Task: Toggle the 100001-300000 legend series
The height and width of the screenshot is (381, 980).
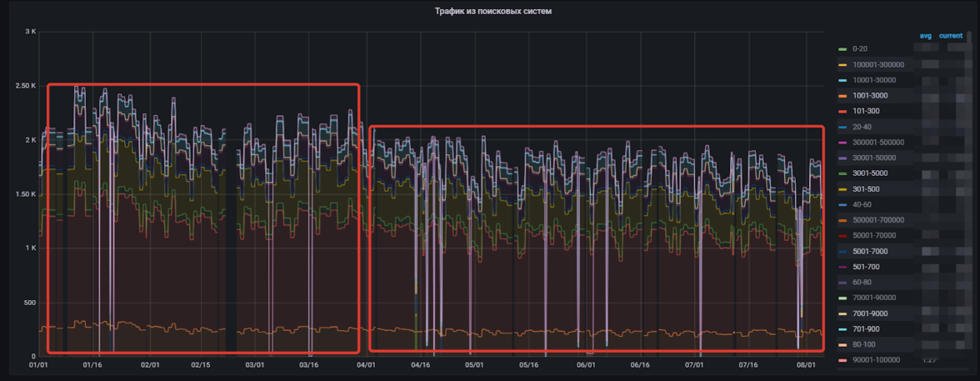Action: tap(873, 64)
